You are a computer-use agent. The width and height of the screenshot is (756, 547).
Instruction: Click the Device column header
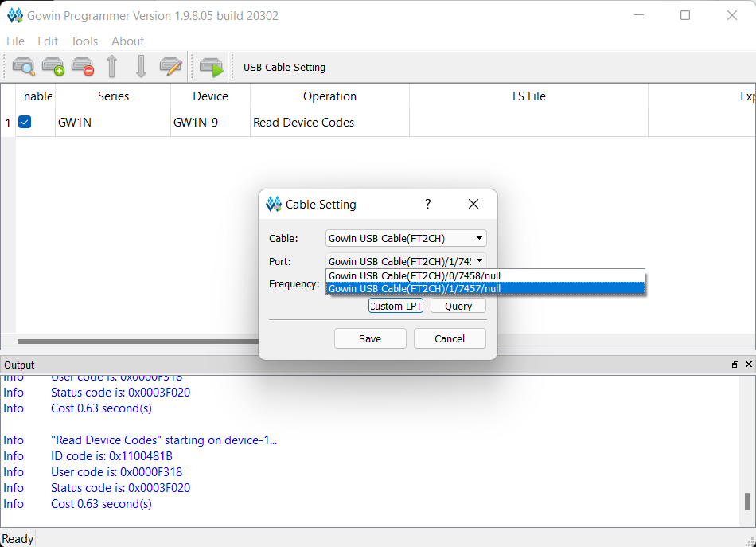coord(211,96)
